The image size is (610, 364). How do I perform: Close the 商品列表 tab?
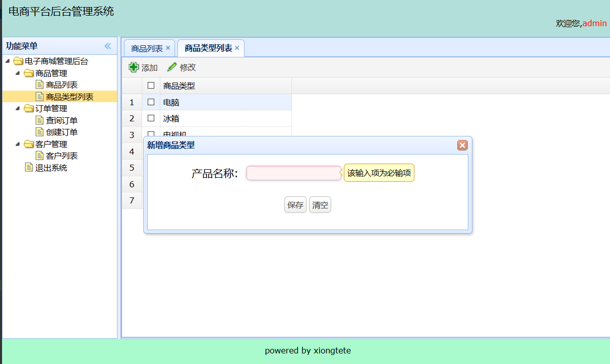pyautogui.click(x=168, y=48)
